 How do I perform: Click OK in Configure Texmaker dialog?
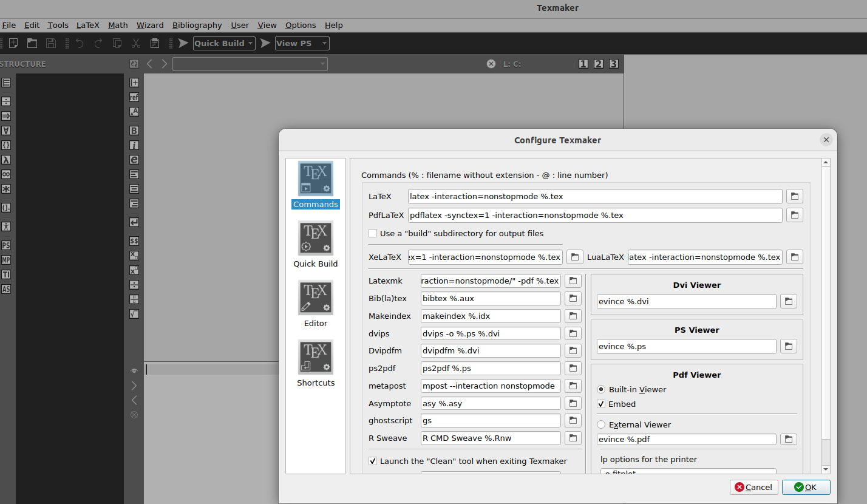tap(806, 487)
